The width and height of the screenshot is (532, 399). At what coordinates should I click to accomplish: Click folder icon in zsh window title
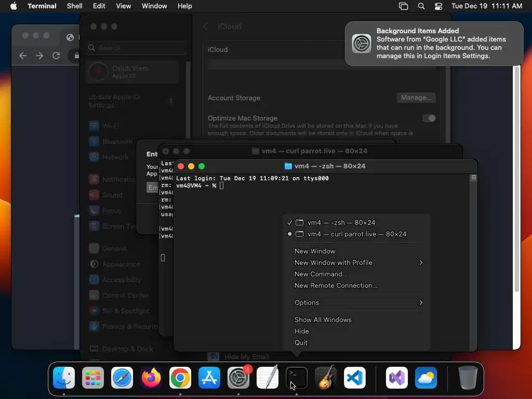288,166
